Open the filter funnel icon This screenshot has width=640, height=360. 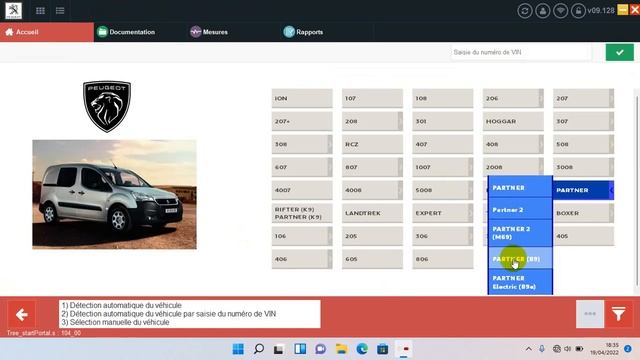pos(619,314)
